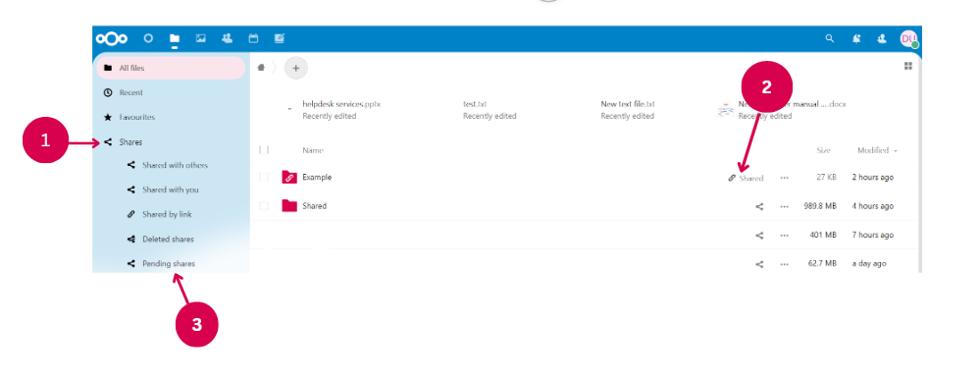980x380 pixels.
Task: Open the Photos app icon
Action: [201, 38]
